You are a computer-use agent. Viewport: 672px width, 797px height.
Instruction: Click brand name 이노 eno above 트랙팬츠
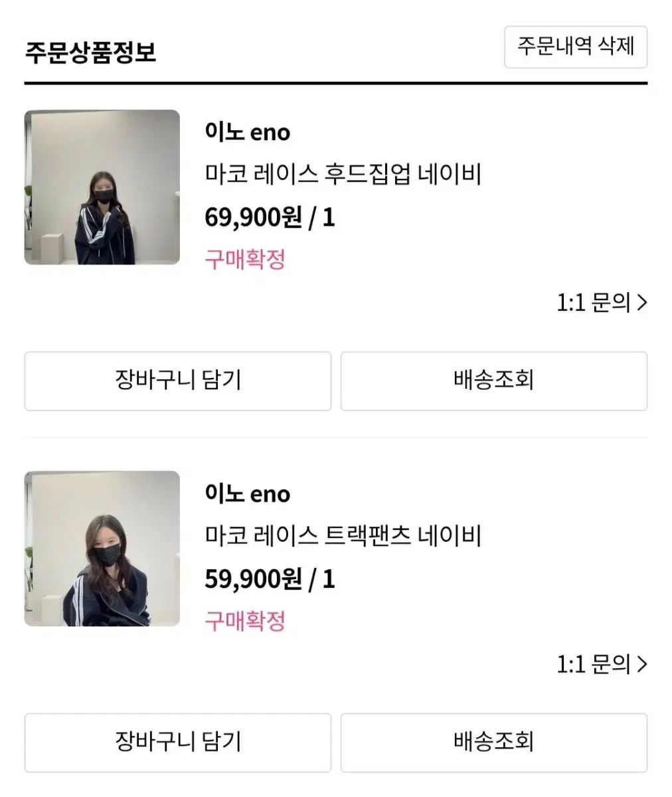coord(248,493)
